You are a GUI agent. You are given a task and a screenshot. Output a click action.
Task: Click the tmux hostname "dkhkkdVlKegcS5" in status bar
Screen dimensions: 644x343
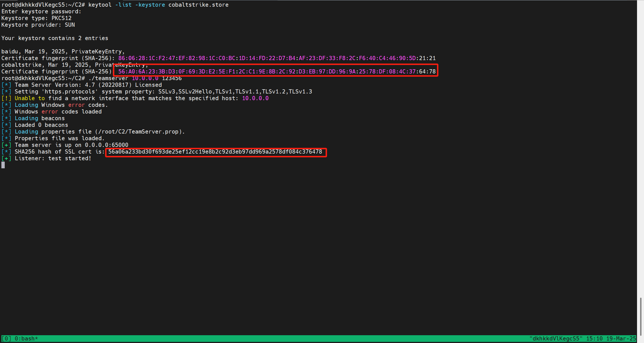(556, 339)
